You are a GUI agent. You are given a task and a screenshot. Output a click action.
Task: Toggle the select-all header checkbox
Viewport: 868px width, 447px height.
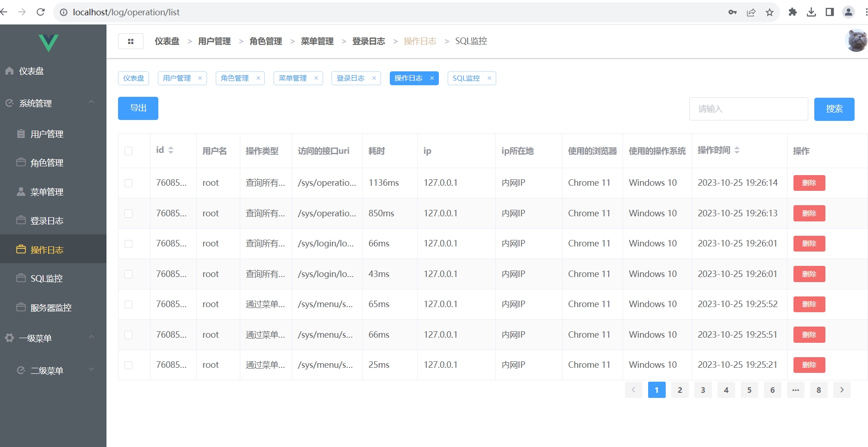129,151
